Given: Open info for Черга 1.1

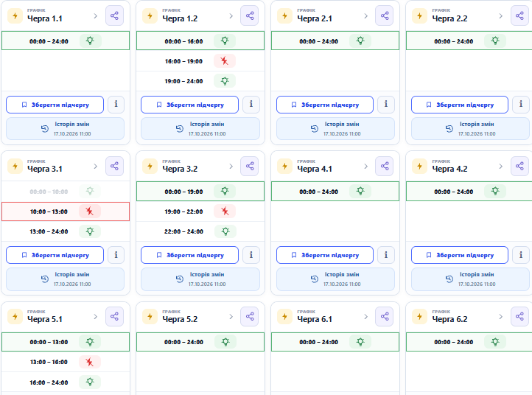Looking at the screenshot, I should pos(116,104).
